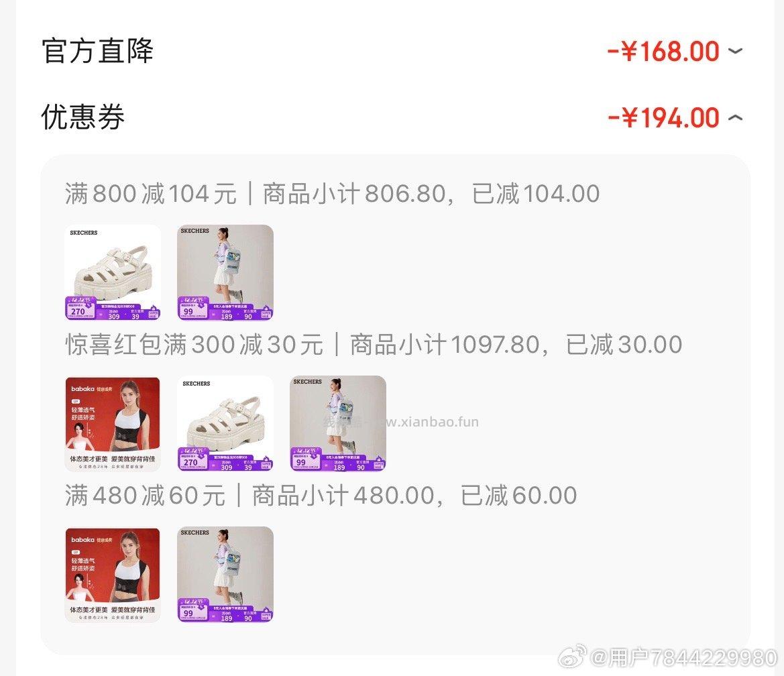Viewport: 784px width, 676px height.
Task: Open the babaka thumbnail under 满480减60
Action: tap(113, 575)
